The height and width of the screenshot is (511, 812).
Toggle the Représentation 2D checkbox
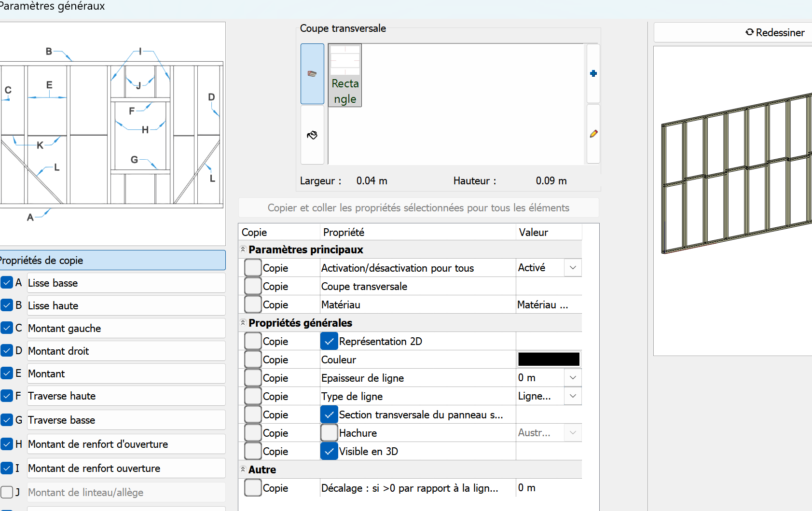point(329,341)
